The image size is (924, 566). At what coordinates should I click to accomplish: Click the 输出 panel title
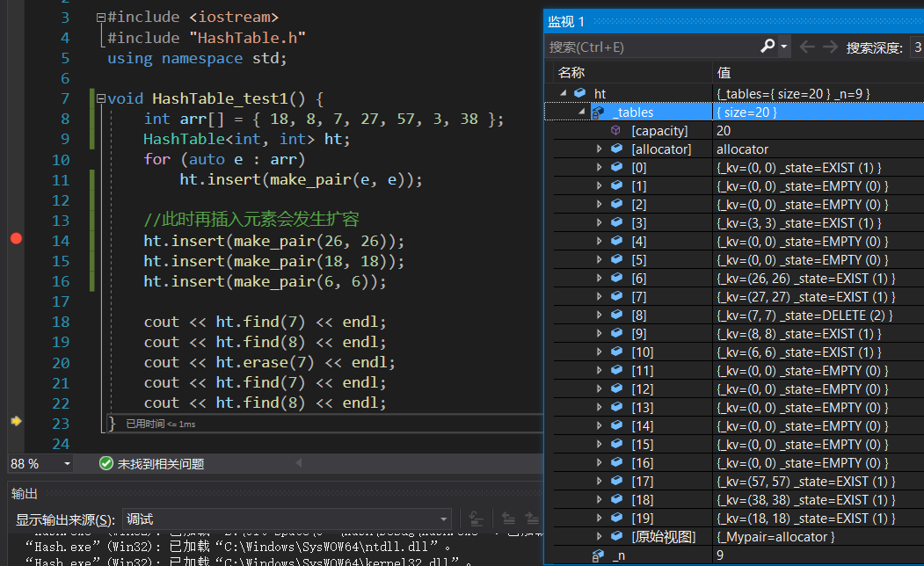coord(24,494)
